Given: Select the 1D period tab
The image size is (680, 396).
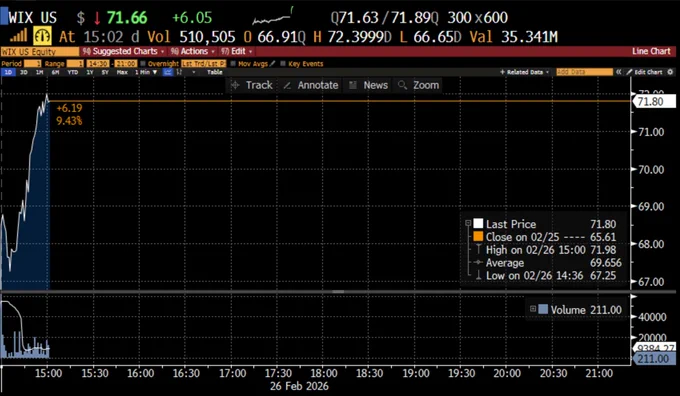Looking at the screenshot, I should tap(8, 72).
